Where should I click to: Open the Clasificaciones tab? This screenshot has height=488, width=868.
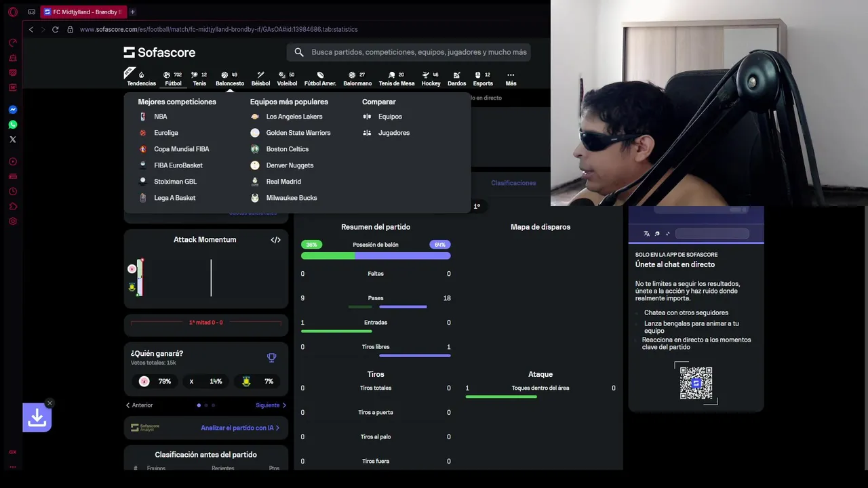coord(513,183)
